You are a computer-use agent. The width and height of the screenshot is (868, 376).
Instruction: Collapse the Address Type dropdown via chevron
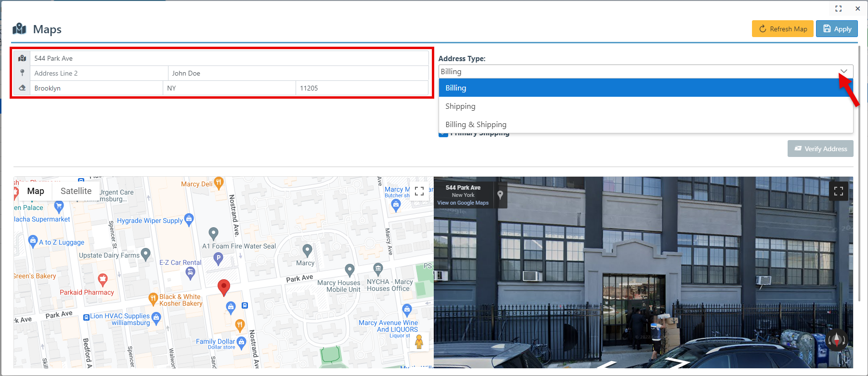(843, 71)
